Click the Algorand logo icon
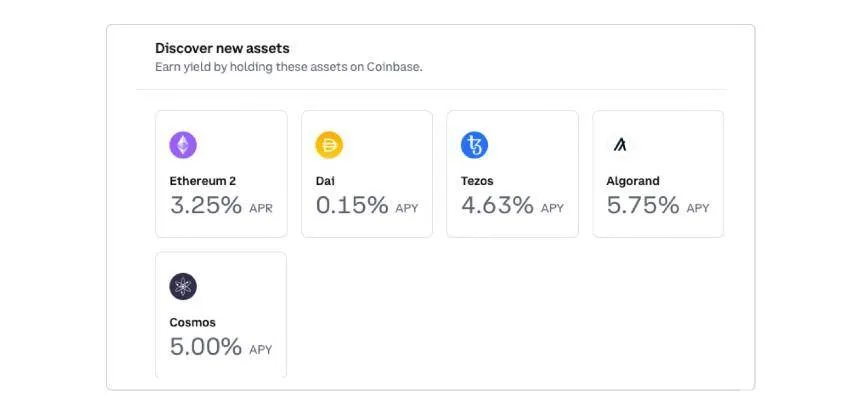This screenshot has width=867, height=418. pos(620,145)
